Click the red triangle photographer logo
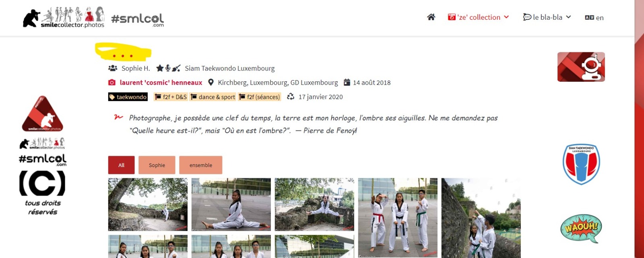Screen dimensions: 644x258 click(x=42, y=114)
